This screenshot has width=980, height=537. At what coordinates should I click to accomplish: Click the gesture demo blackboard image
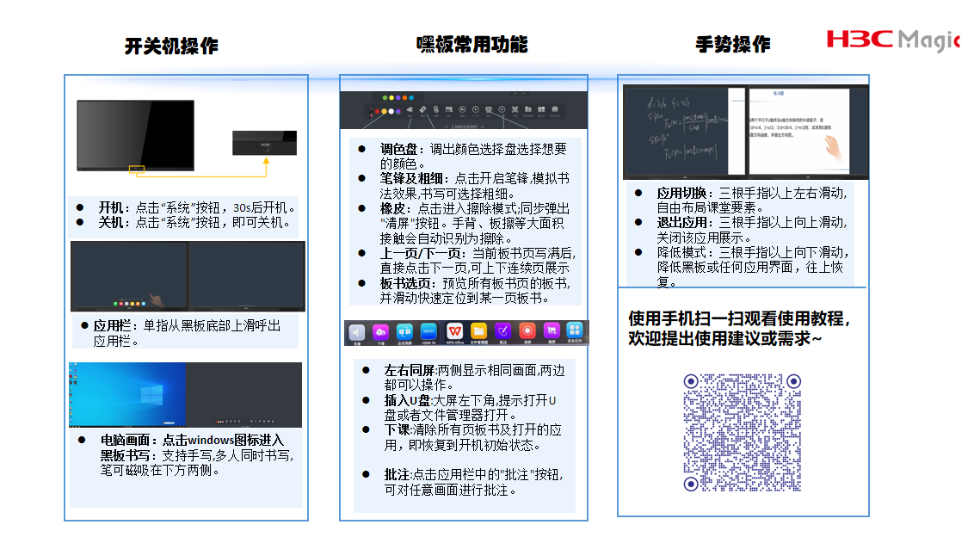click(x=746, y=132)
